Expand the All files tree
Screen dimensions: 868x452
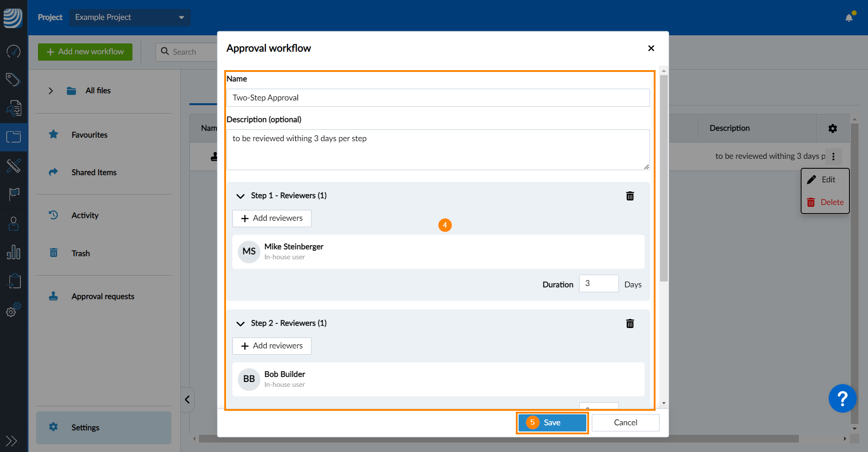51,90
